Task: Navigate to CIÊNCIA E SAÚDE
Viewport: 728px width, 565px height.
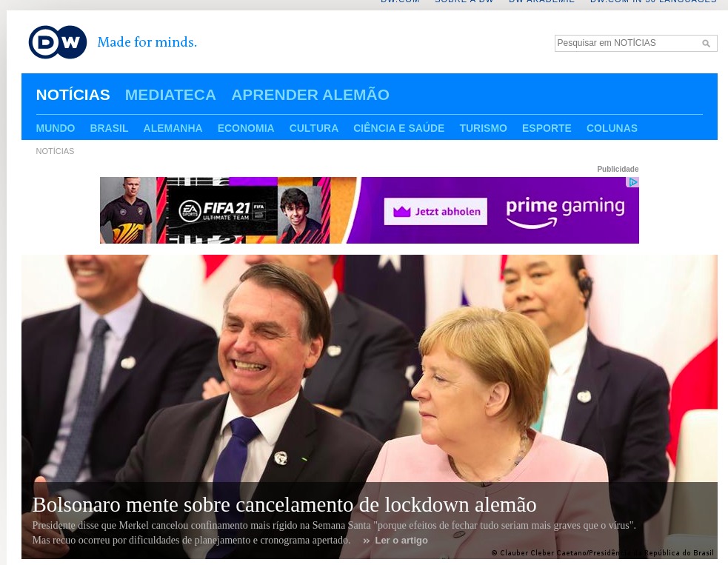Action: click(398, 128)
